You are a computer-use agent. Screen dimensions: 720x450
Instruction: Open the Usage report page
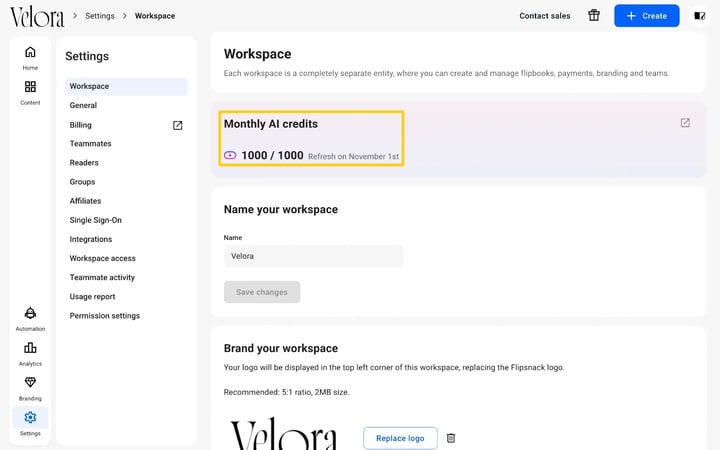[92, 297]
